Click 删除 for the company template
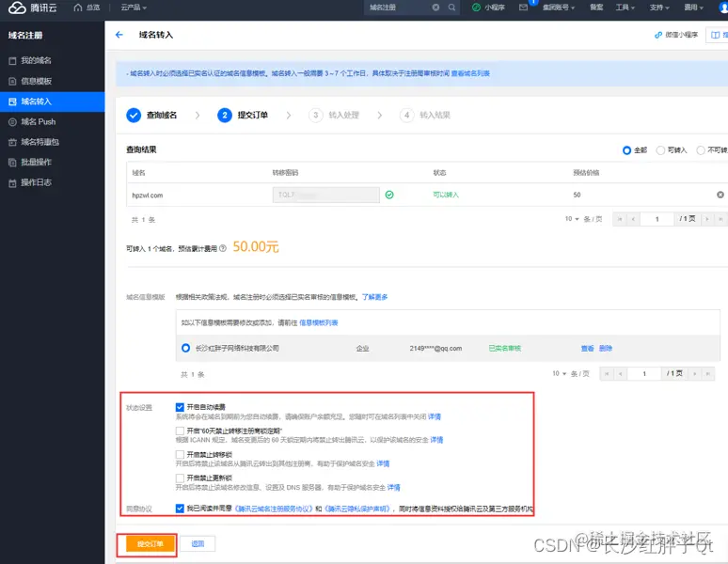The width and height of the screenshot is (728, 564). click(x=606, y=349)
